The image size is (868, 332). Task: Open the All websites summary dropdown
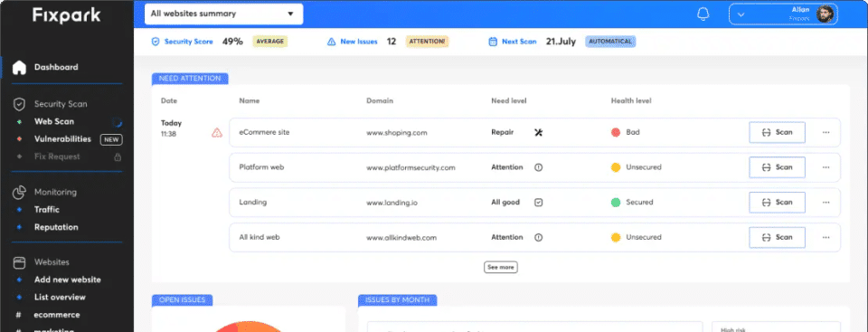223,14
